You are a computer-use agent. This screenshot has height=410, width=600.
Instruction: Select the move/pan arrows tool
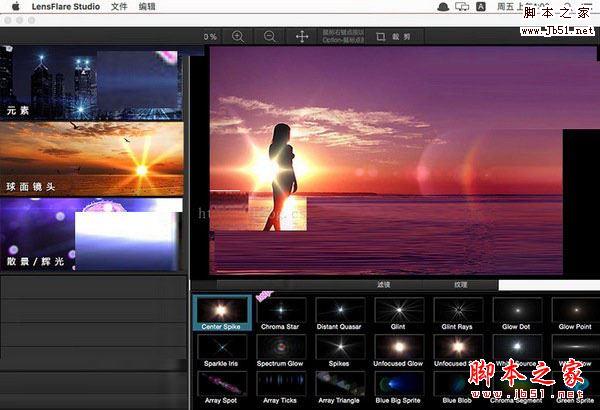click(x=301, y=36)
